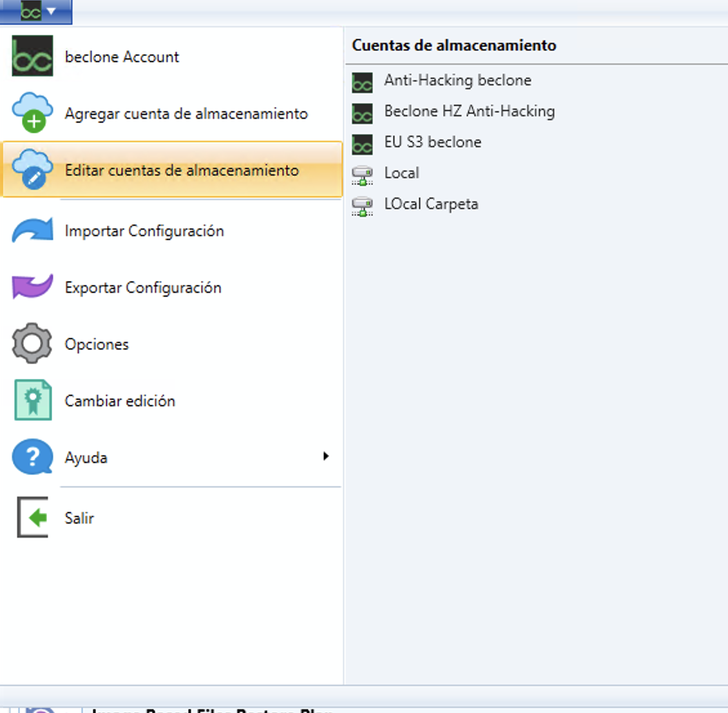The height and width of the screenshot is (713, 728).
Task: Open the bc application menu dropdown button
Action: (36, 11)
